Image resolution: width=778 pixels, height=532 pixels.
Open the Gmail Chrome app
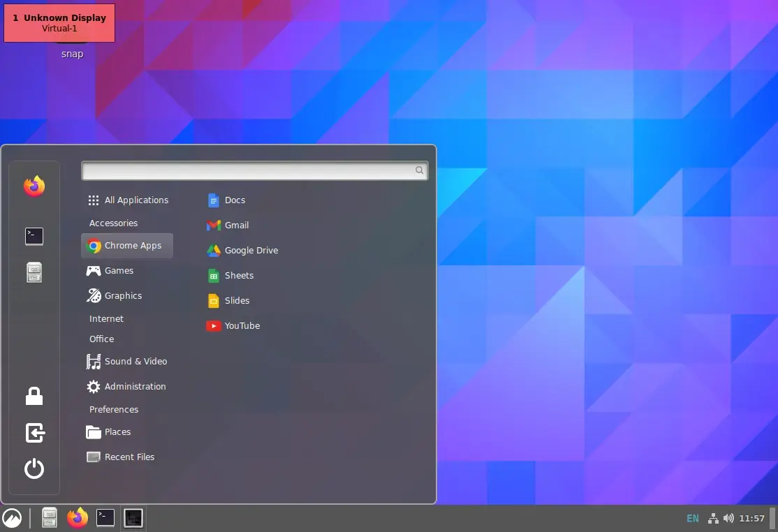coord(228,225)
